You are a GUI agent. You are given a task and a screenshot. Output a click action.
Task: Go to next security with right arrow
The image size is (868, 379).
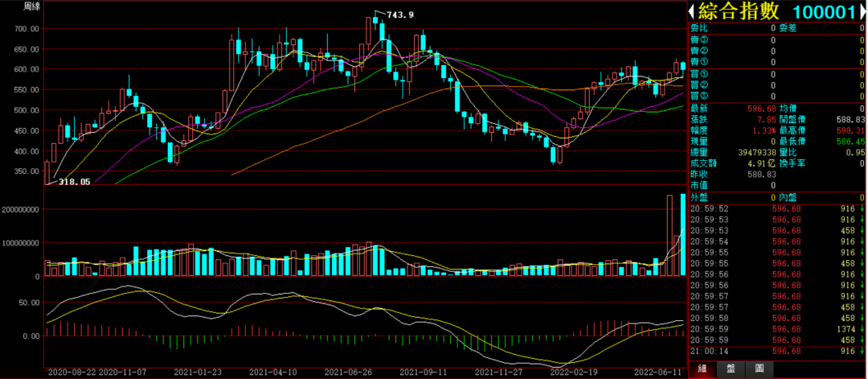[x=862, y=11]
